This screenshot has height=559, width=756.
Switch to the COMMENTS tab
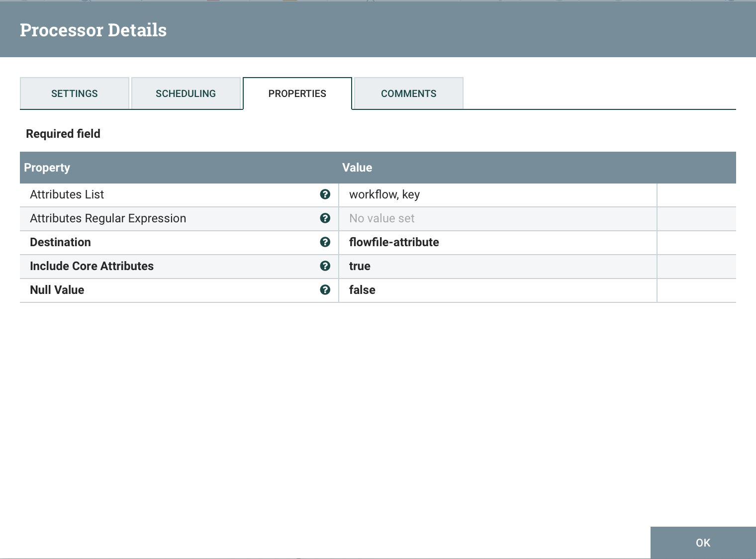[x=408, y=93]
